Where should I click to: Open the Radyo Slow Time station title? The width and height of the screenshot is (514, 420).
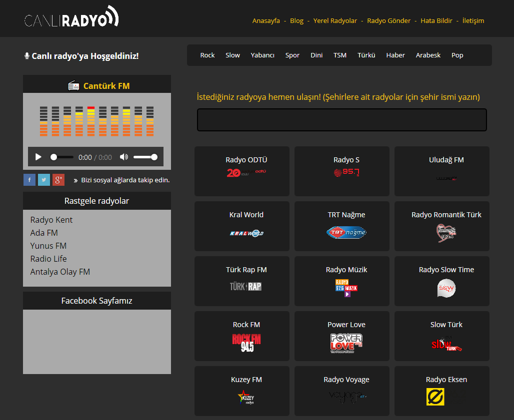(446, 270)
